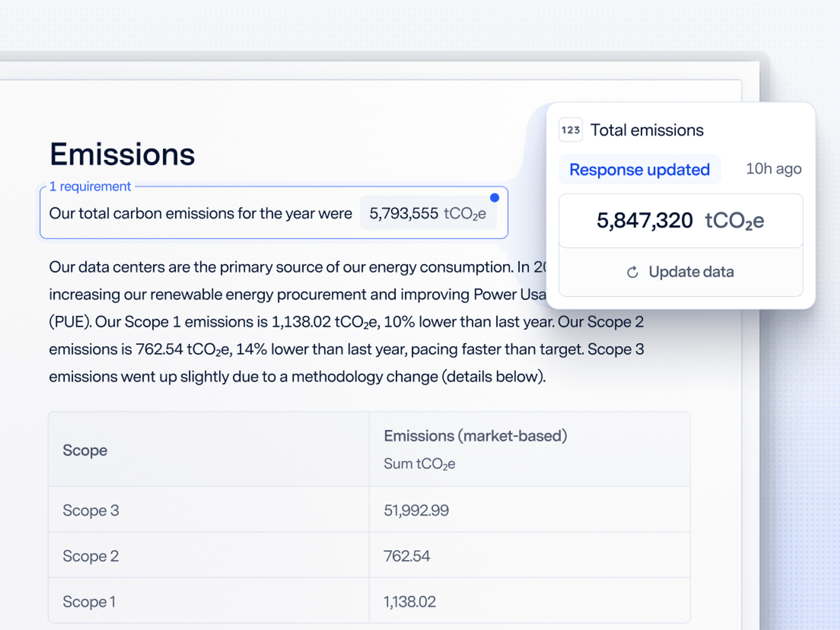Click the Response updated badge

click(639, 169)
